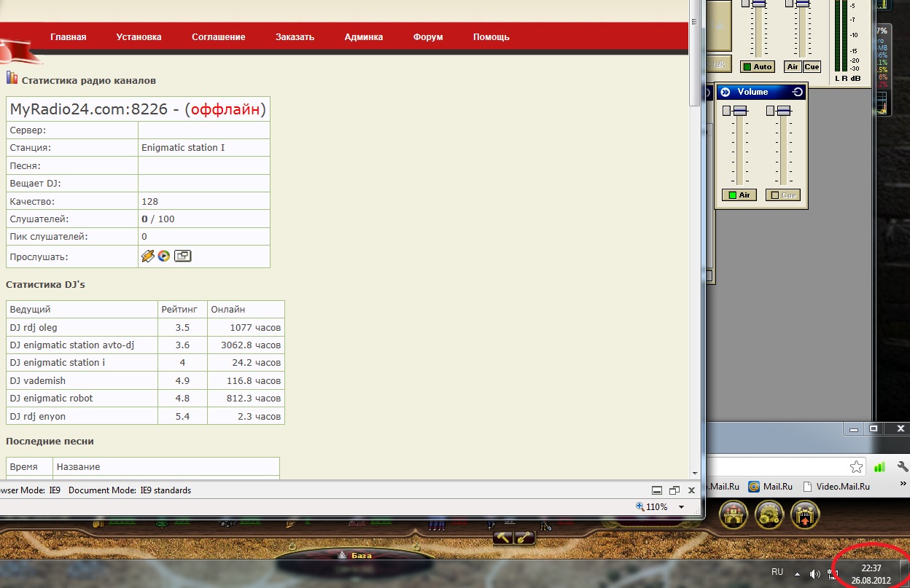Open the Установка menu item
The height and width of the screenshot is (588, 910).
pos(139,37)
